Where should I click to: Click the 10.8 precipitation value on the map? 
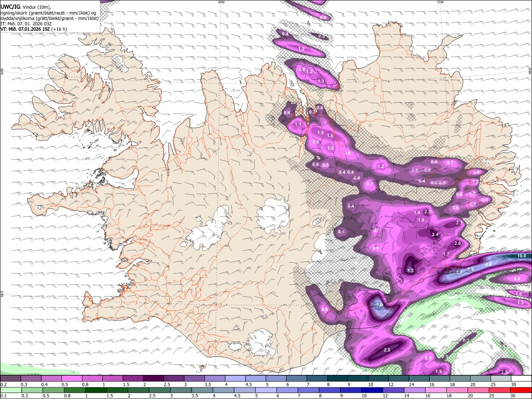522,256
